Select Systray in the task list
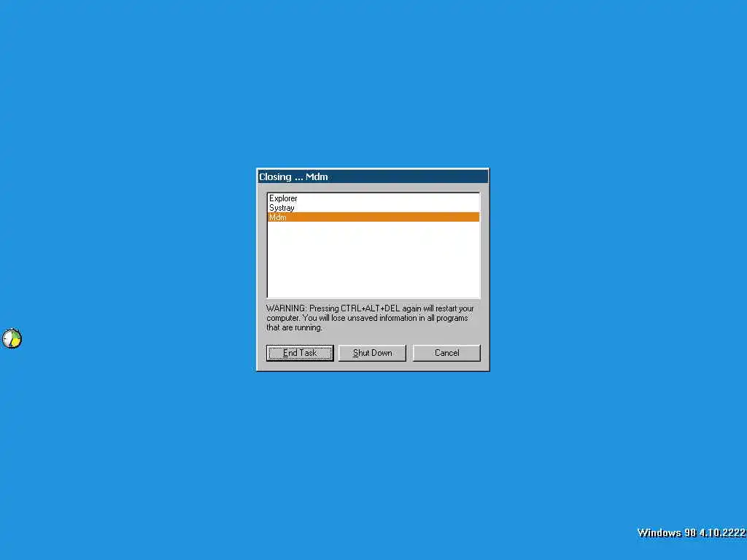 (373, 208)
